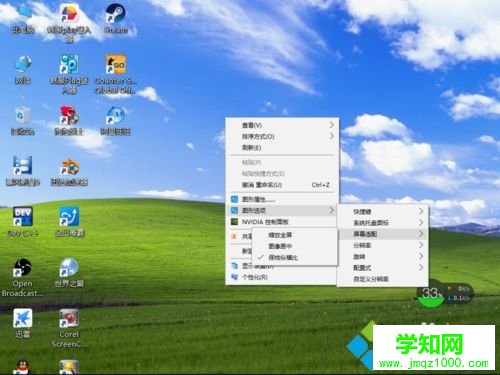Viewport: 500px width, 375px height.
Task: Open the Steam desktop shortcut
Action: click(115, 19)
